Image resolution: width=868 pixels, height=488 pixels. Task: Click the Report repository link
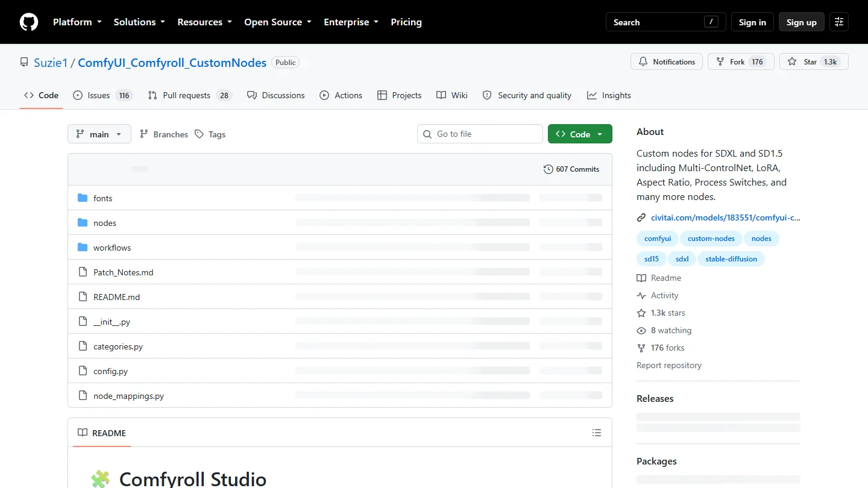pyautogui.click(x=669, y=365)
